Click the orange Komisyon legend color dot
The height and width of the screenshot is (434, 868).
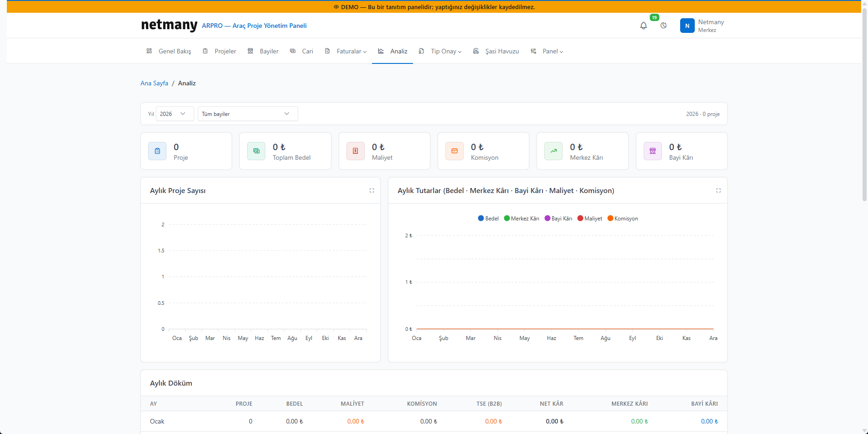click(x=610, y=218)
